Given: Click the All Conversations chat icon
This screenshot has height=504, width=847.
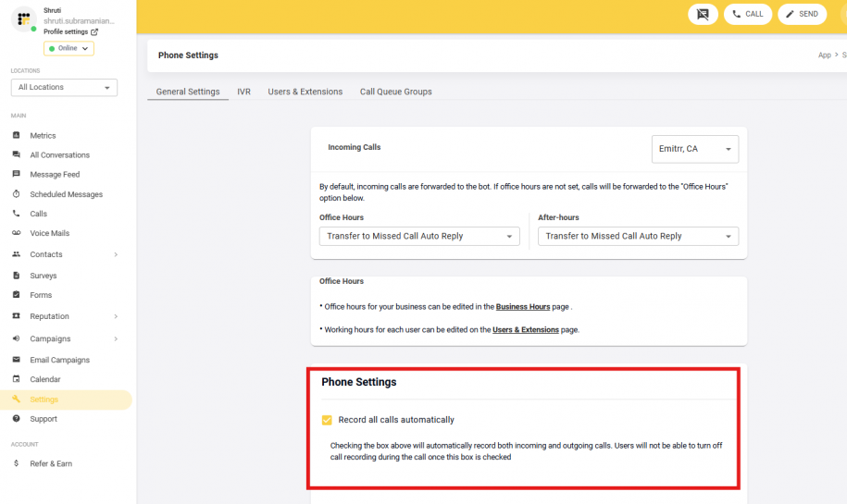Looking at the screenshot, I should click(x=17, y=154).
